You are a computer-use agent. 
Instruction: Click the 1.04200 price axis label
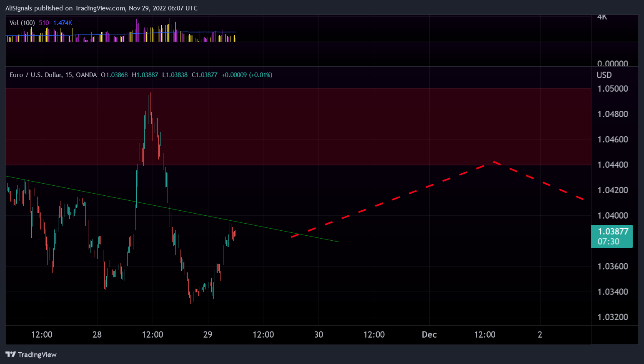613,190
